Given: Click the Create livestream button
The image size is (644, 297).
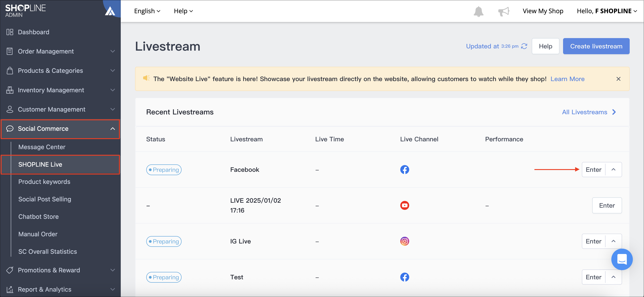Looking at the screenshot, I should (596, 46).
